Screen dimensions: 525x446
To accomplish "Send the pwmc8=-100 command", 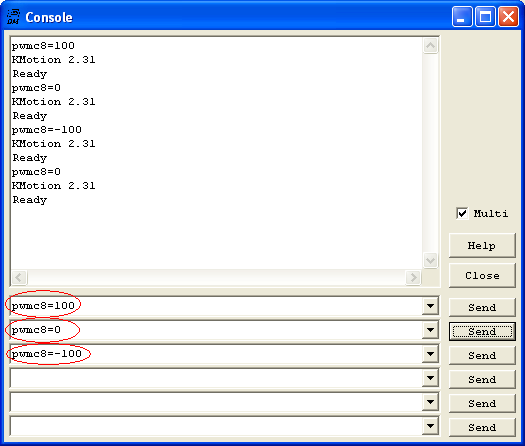I will pyautogui.click(x=482, y=356).
